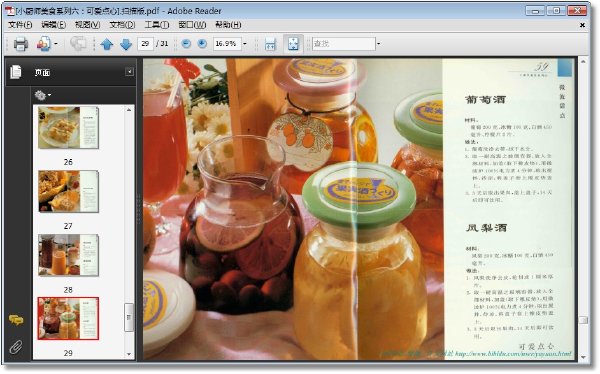Screen dimensions: 600x374
Task: Open the 帮助(H) menu
Action: (228, 25)
